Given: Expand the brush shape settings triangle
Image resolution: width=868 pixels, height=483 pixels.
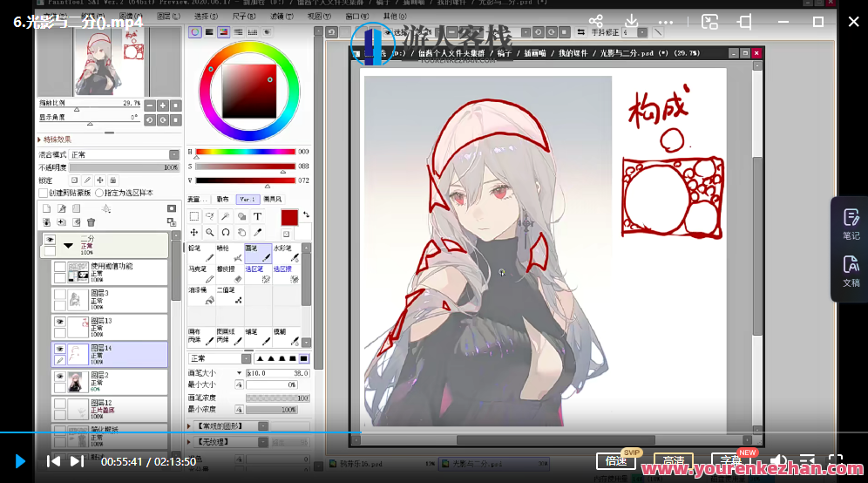Looking at the screenshot, I should point(189,426).
